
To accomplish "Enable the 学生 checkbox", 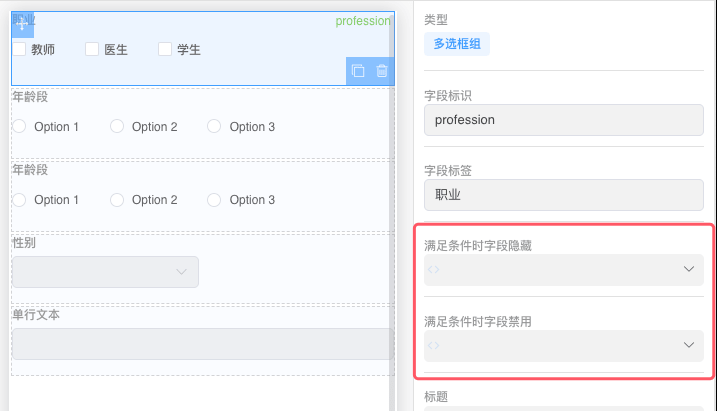I will click(165, 49).
